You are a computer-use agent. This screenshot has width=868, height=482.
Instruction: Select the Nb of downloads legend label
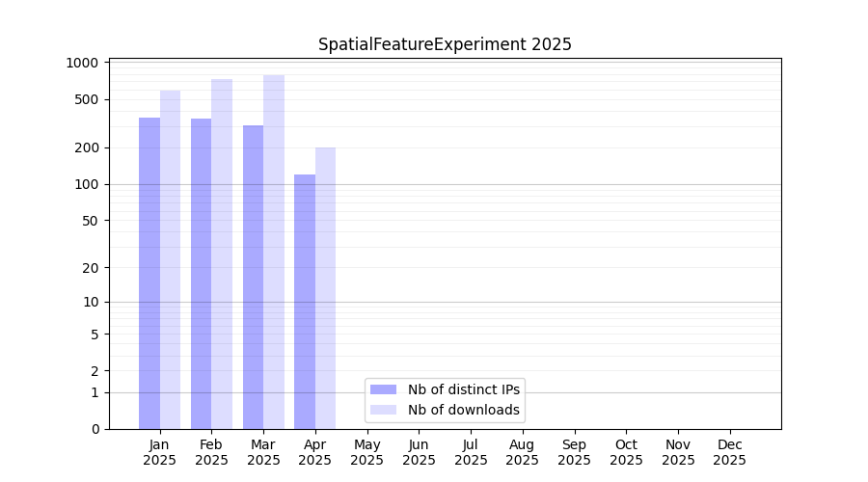pos(464,410)
